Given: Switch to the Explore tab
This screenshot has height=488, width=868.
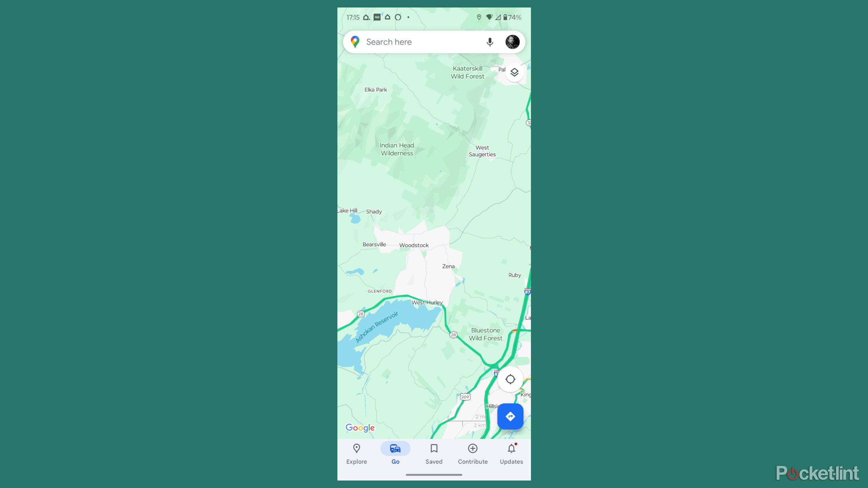Looking at the screenshot, I should coord(356,453).
